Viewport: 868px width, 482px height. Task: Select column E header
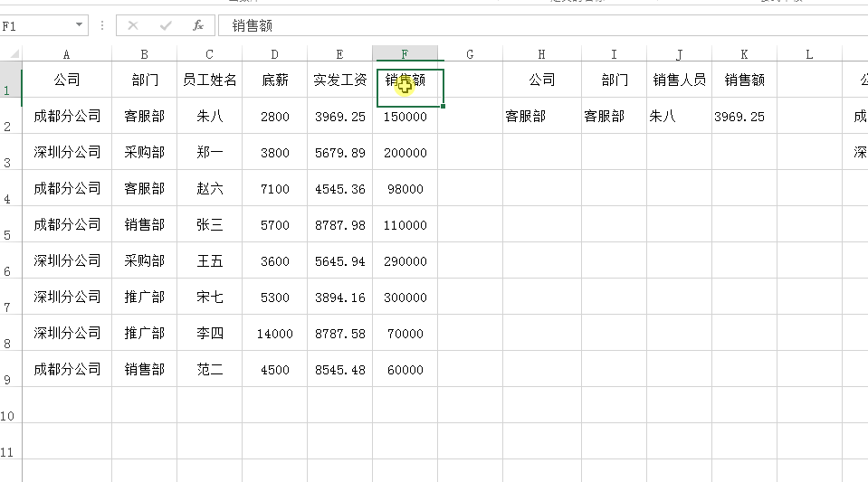tap(340, 54)
